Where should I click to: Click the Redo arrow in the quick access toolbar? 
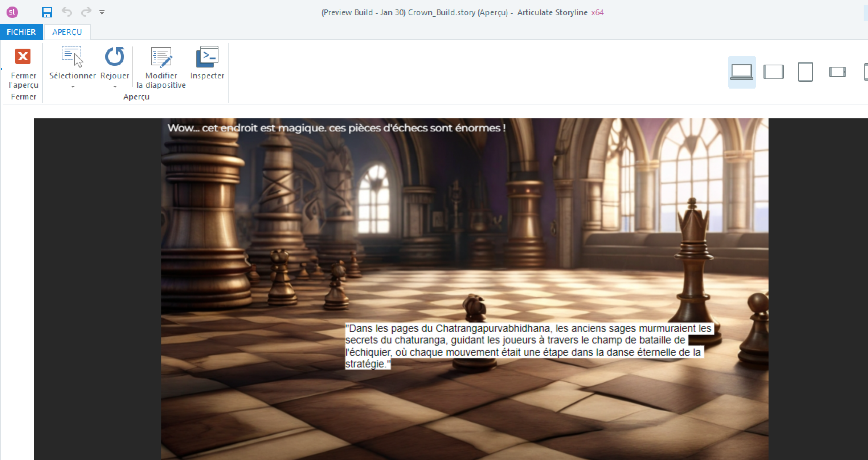(86, 12)
